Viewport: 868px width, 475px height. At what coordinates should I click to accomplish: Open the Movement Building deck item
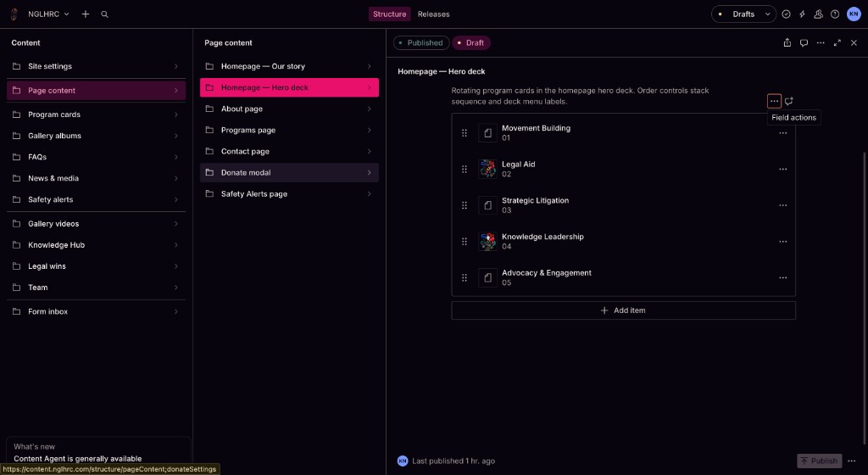623,133
